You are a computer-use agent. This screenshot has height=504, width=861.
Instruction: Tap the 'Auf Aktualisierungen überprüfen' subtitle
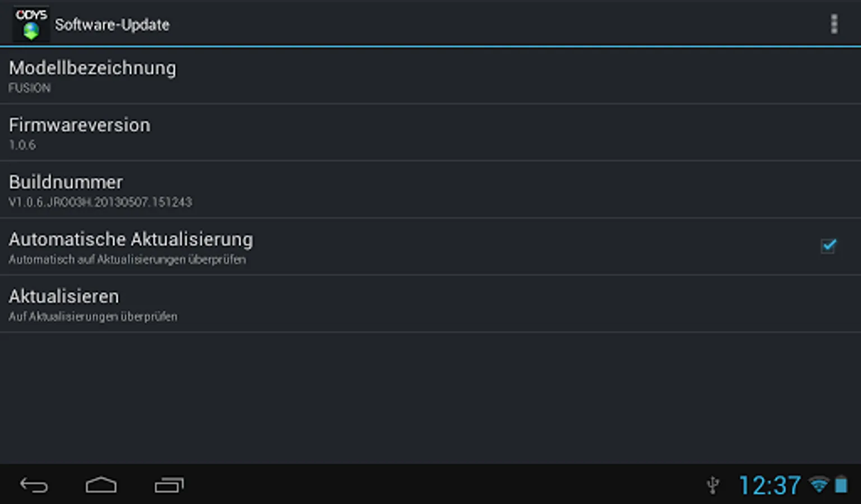coord(93,317)
